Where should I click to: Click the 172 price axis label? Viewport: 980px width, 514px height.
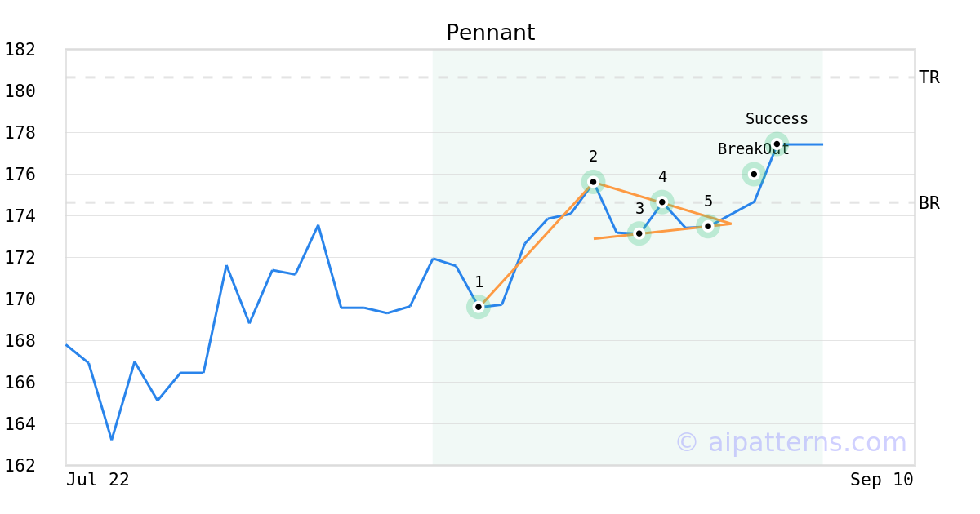20,258
